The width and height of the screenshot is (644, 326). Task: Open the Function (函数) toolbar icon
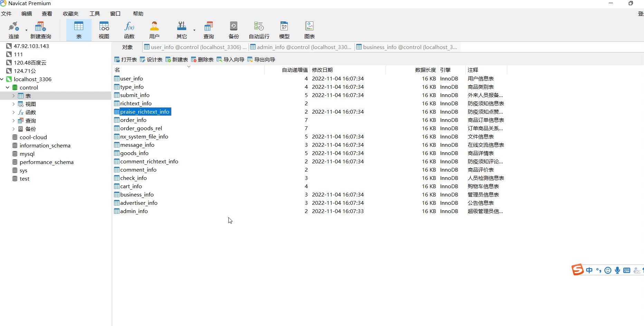pyautogui.click(x=129, y=30)
